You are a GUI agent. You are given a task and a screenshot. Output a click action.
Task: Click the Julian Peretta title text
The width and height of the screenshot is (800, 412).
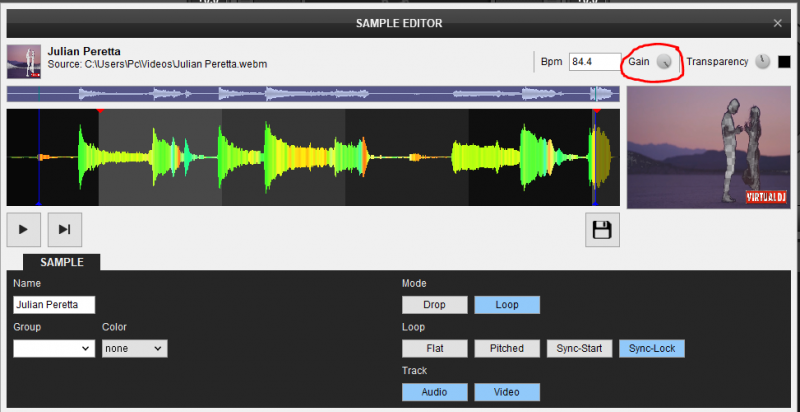(x=84, y=52)
